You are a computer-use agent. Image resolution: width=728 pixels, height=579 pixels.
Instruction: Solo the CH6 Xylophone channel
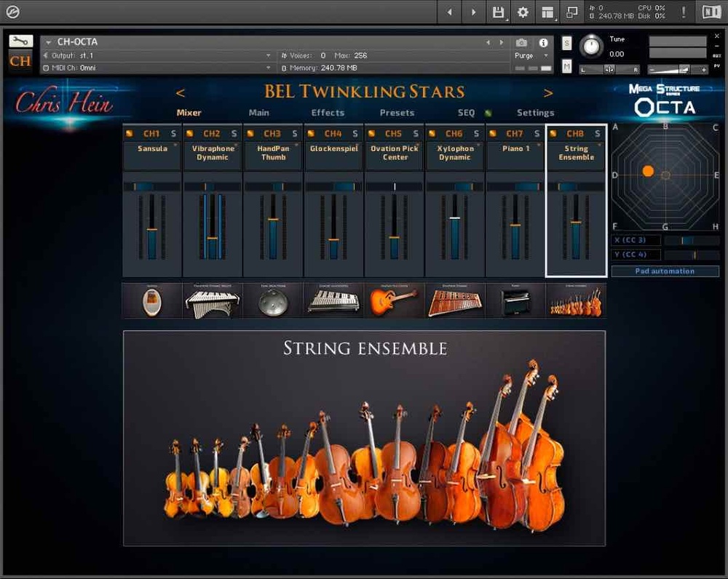tap(476, 134)
